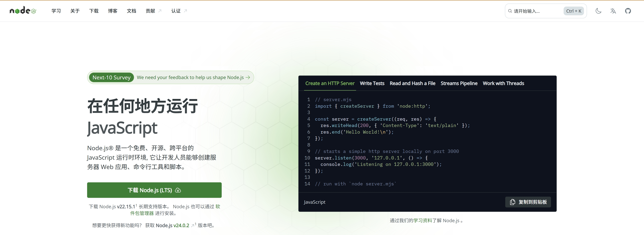Click the search magnifier icon

[510, 11]
